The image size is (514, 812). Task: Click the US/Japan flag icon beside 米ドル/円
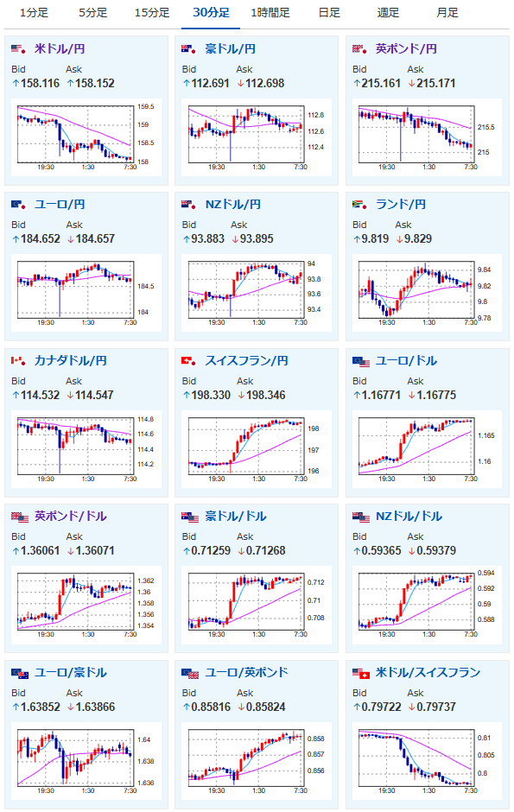point(19,49)
